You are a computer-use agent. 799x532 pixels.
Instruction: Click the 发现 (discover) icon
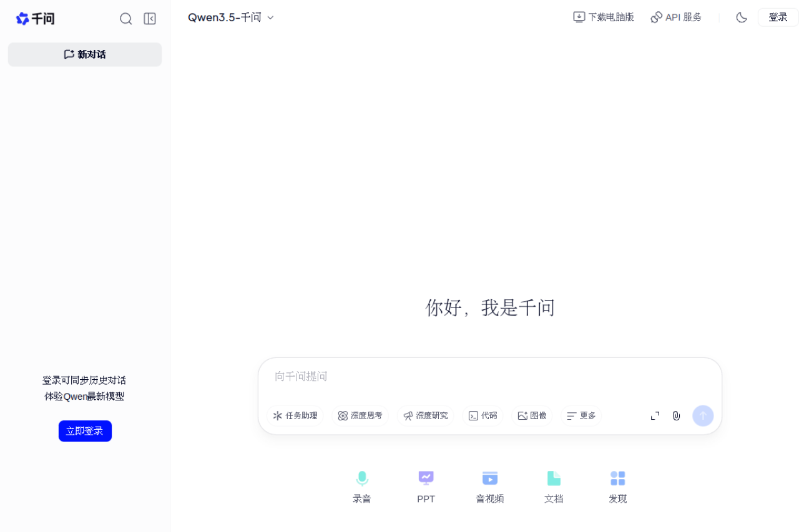(x=617, y=486)
